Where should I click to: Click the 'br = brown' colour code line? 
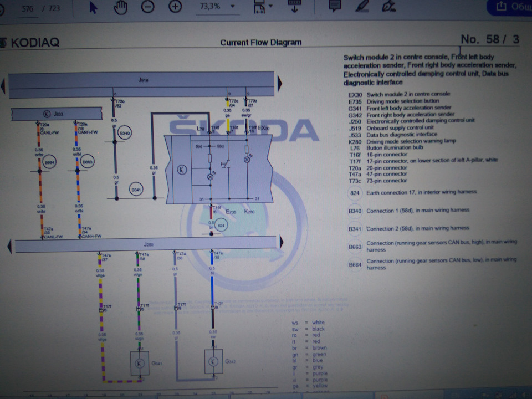(x=309, y=348)
